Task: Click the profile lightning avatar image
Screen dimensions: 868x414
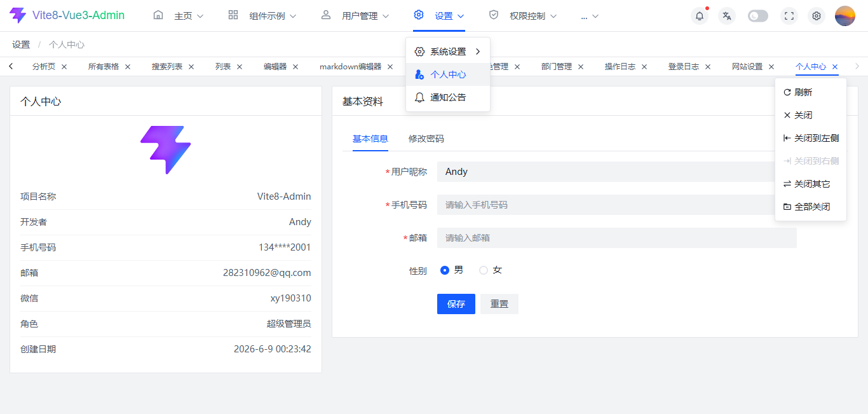Action: 166,150
